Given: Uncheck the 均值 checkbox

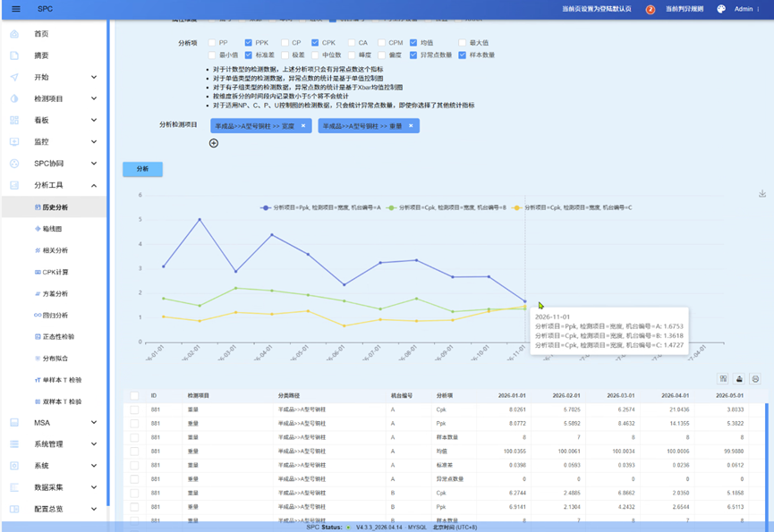Looking at the screenshot, I should pyautogui.click(x=413, y=43).
